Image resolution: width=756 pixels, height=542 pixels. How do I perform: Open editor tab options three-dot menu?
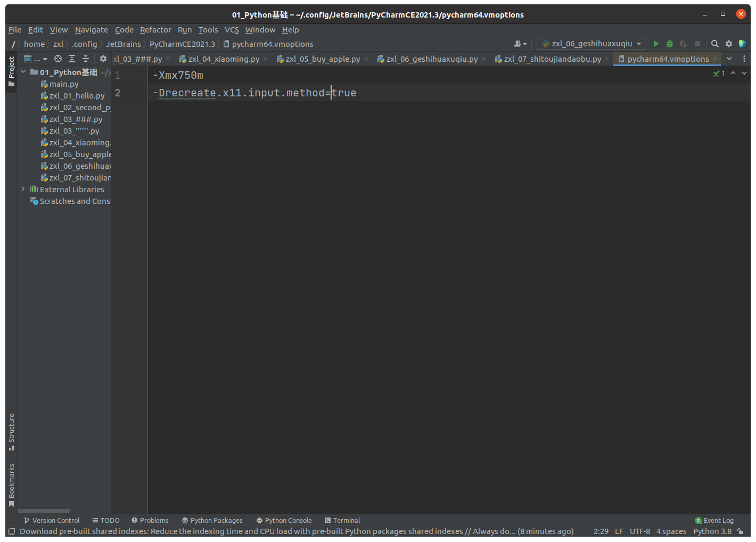[x=744, y=59]
